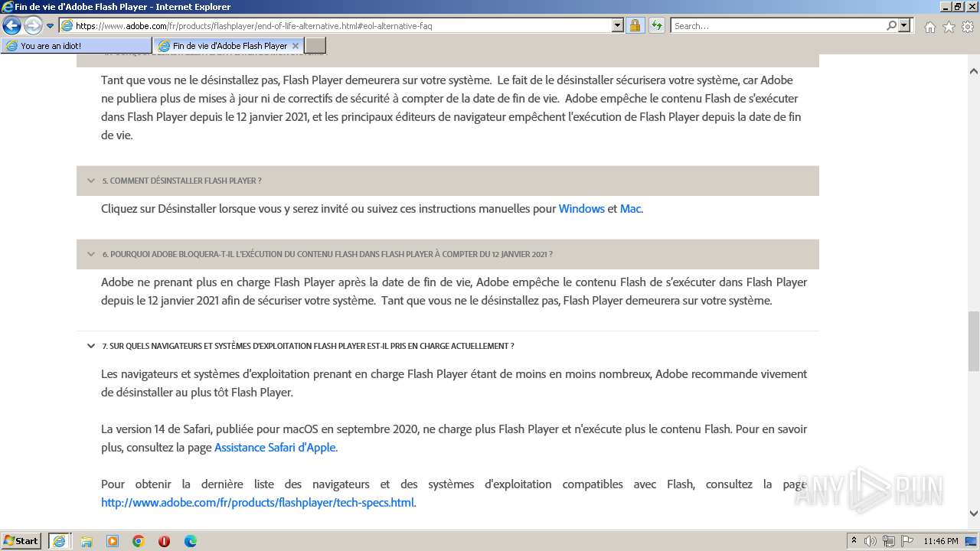Open the Tools gear icon
The width and height of the screenshot is (980, 551).
point(968,27)
